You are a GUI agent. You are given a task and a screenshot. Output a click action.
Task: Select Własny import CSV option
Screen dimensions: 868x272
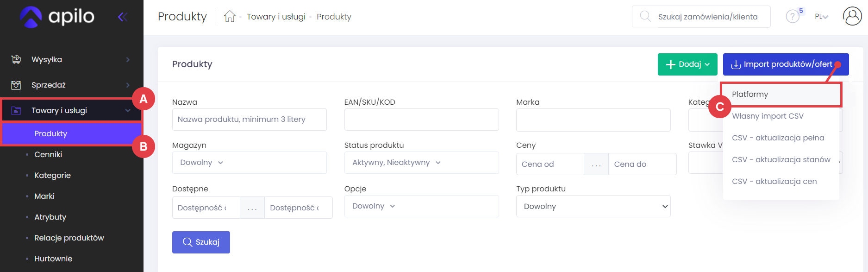768,116
